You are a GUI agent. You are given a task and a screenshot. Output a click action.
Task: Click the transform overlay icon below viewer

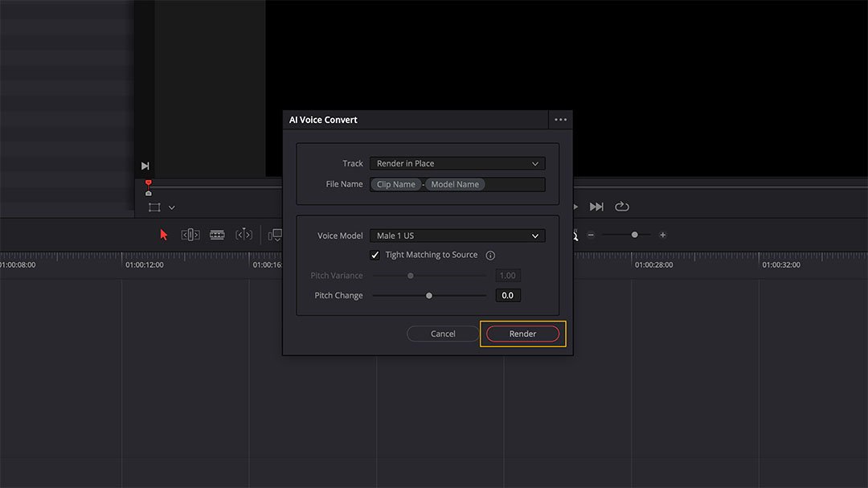coord(154,207)
